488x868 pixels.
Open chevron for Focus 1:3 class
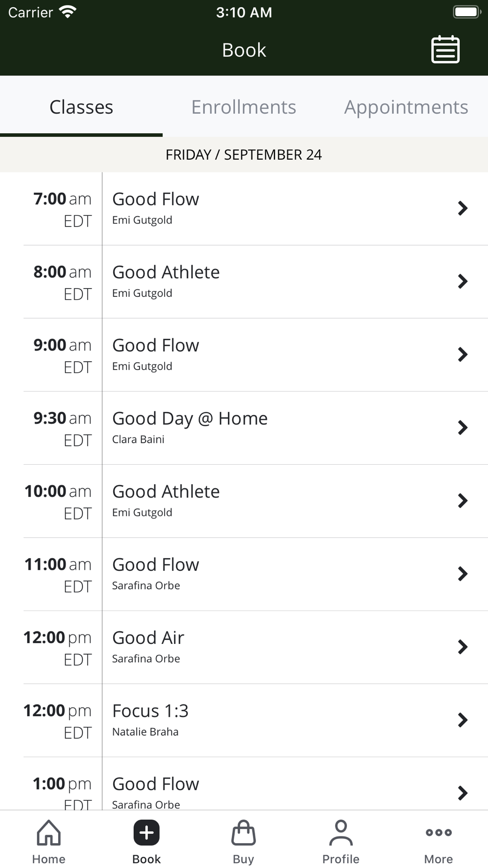pyautogui.click(x=462, y=720)
